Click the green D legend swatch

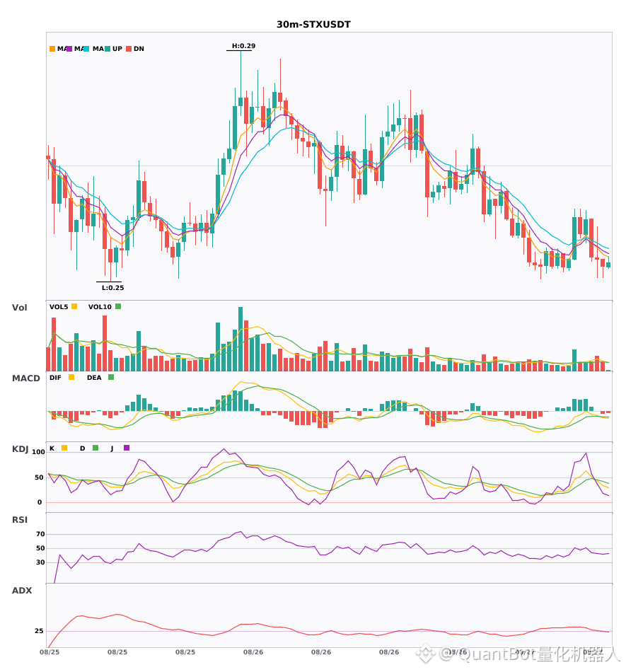(95, 448)
